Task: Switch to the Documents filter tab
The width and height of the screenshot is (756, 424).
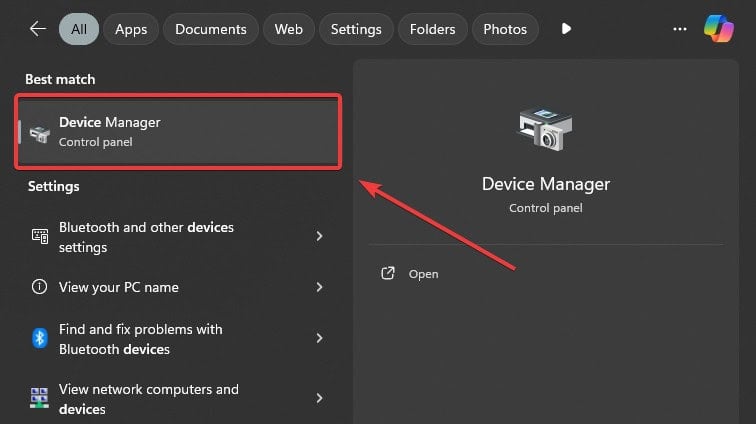Action: [211, 29]
